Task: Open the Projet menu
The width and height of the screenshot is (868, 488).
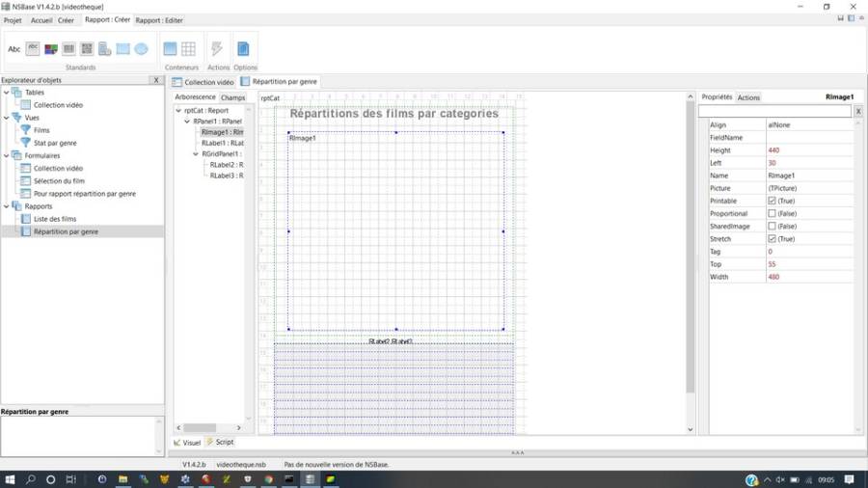Action: click(13, 20)
